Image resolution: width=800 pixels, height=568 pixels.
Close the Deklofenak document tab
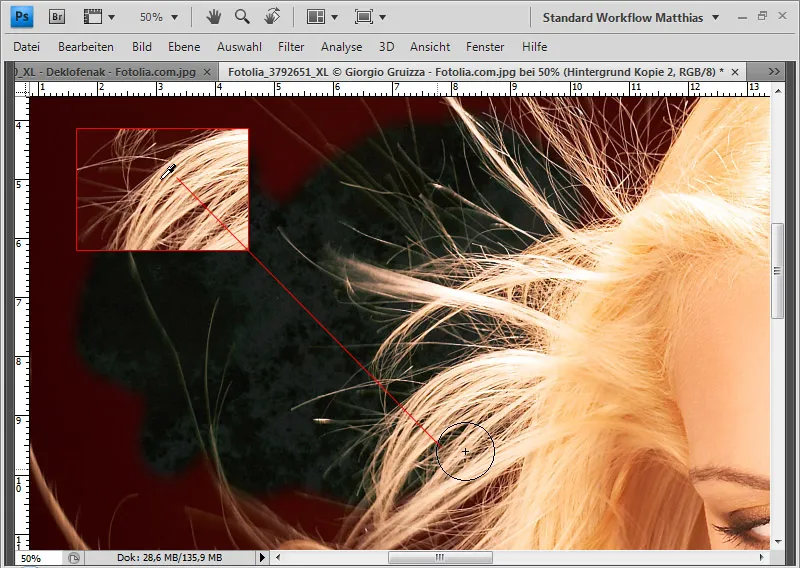click(207, 72)
